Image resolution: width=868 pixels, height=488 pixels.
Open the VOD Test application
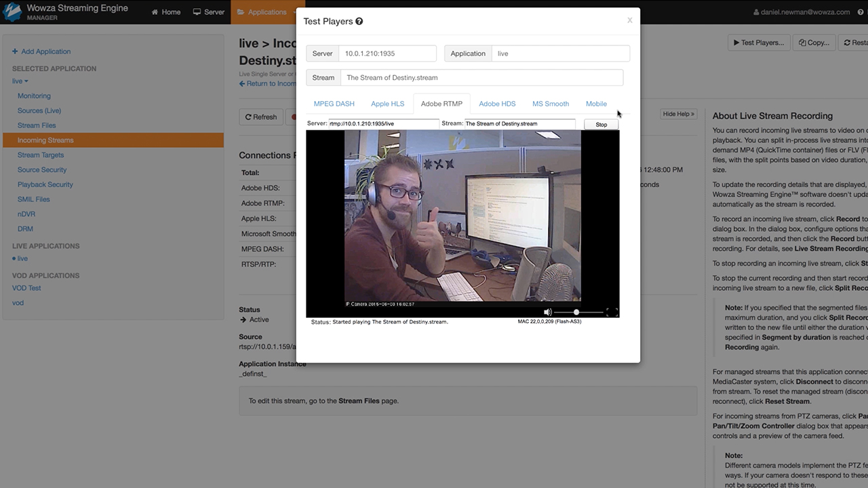[x=26, y=288]
